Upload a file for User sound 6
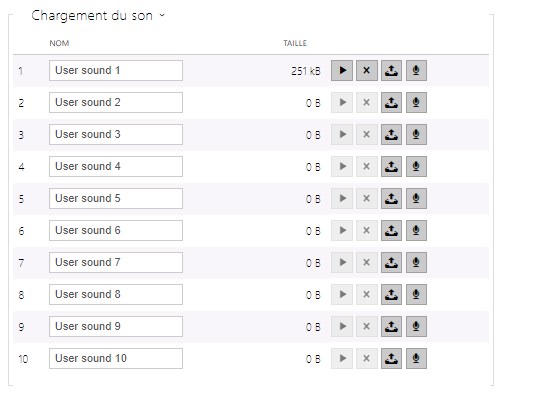548x394 pixels. pyautogui.click(x=391, y=231)
